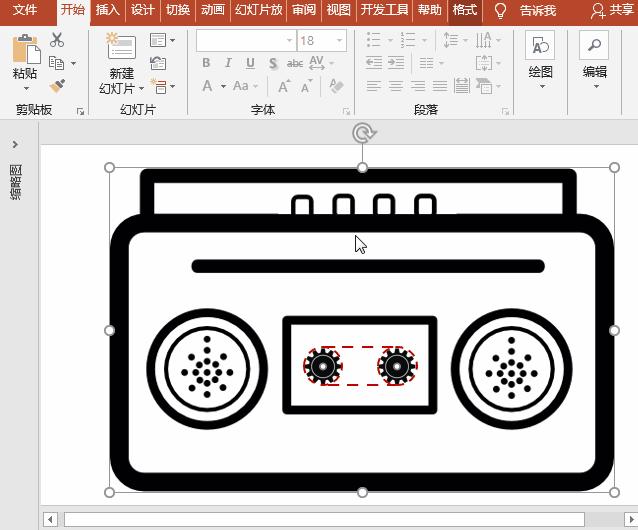Click the Paste (粘贴) clipboard icon
The image size is (638, 530).
pos(25,49)
